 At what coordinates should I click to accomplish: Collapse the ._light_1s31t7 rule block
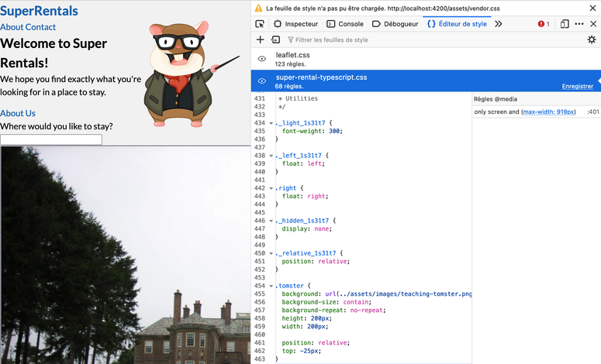[x=271, y=123]
